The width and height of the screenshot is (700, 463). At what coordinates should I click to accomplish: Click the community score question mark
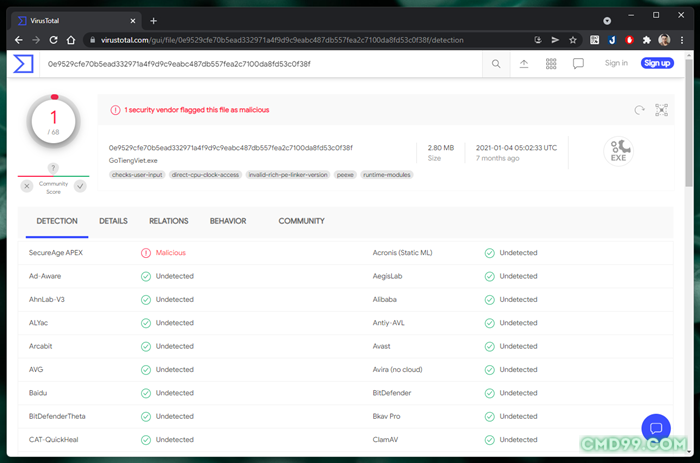[53, 168]
